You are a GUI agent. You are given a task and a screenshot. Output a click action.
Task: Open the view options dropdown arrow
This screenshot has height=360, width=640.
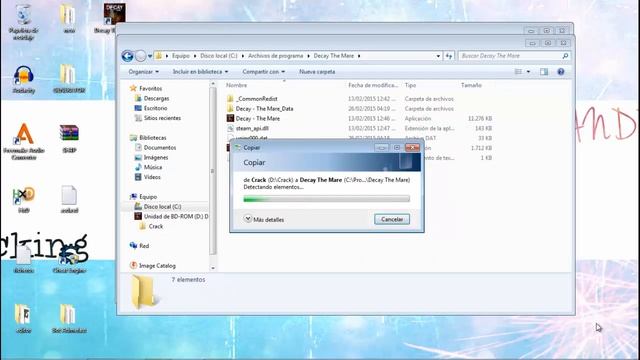click(x=528, y=72)
